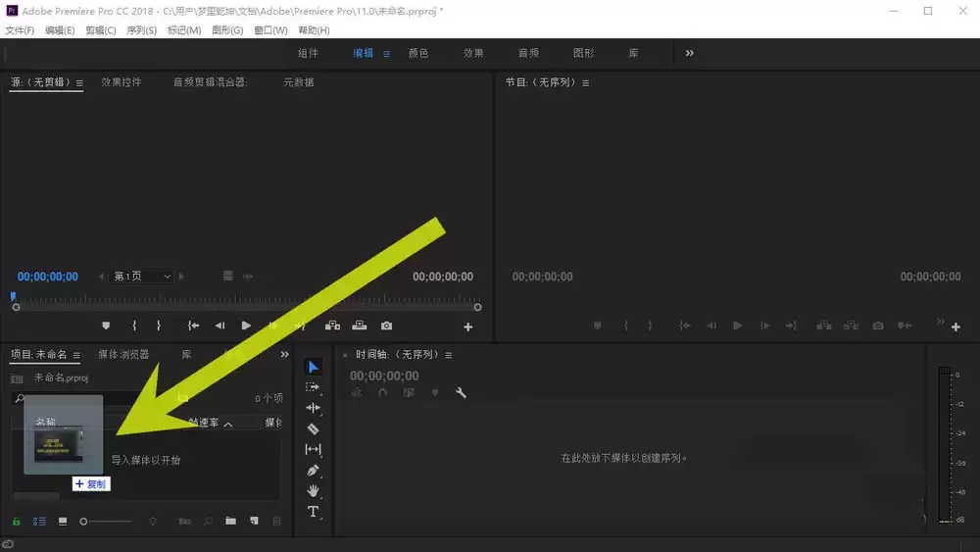Select the Pen tool
980x552 pixels.
314,470
